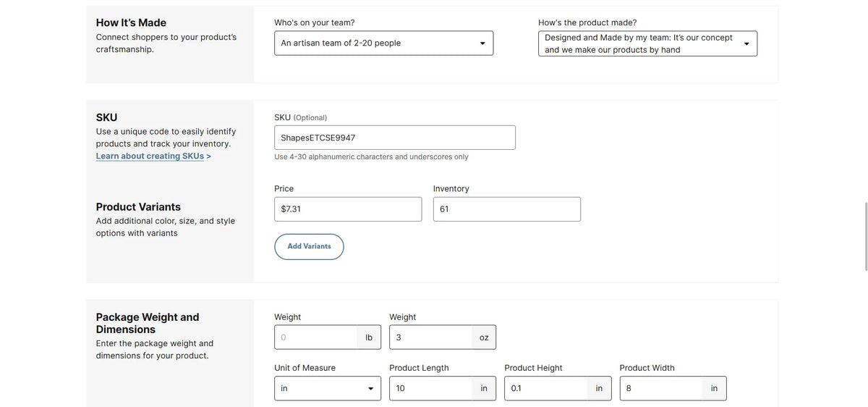The height and width of the screenshot is (407, 868).
Task: Click the 'Product Variants' heading
Action: (138, 206)
